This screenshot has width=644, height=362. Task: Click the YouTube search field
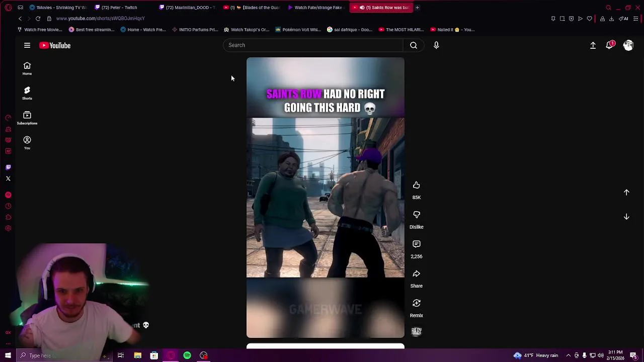313,45
